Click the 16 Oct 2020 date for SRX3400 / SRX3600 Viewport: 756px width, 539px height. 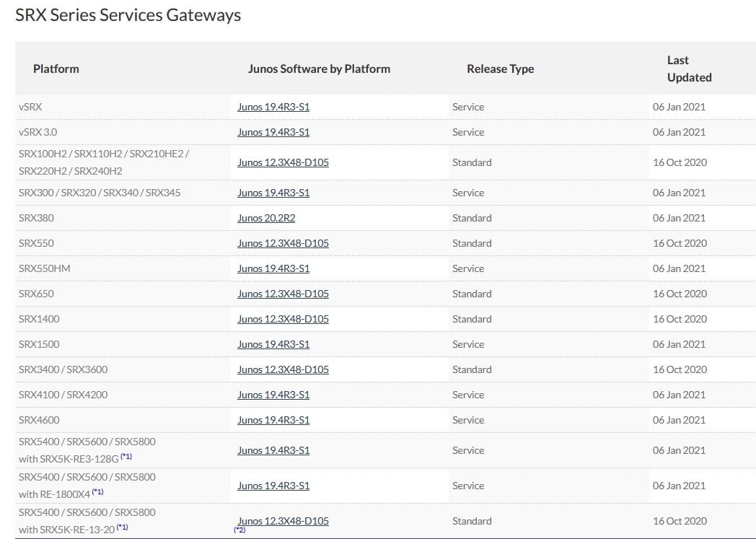click(x=680, y=369)
